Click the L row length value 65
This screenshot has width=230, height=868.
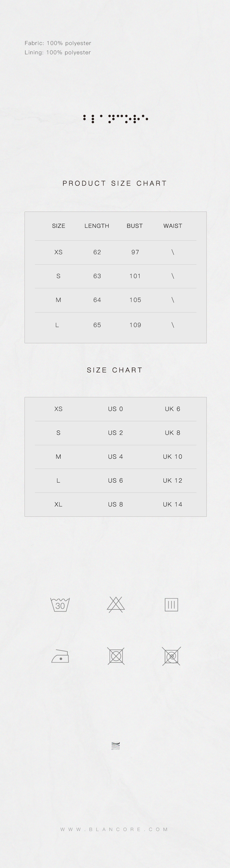tap(97, 325)
